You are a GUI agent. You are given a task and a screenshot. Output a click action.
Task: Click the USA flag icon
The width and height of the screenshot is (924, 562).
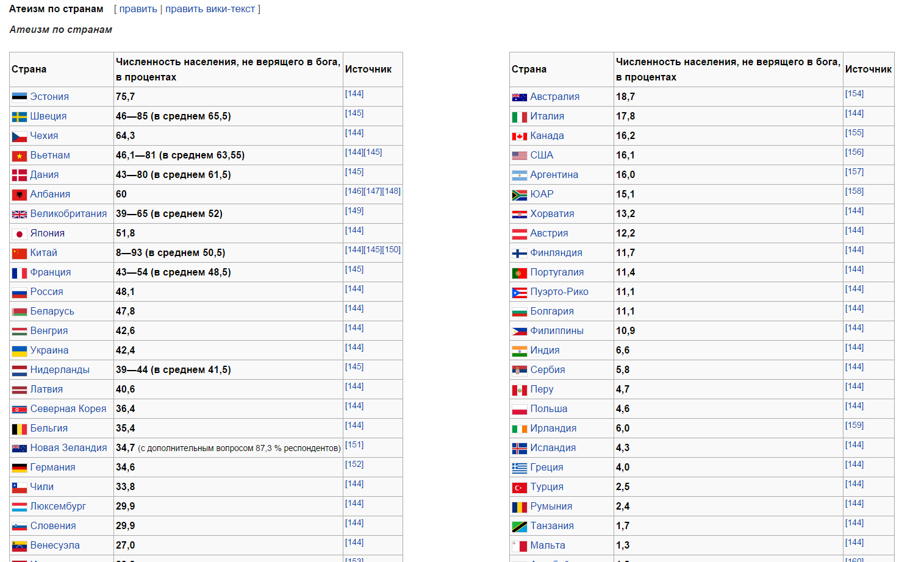click(520, 155)
